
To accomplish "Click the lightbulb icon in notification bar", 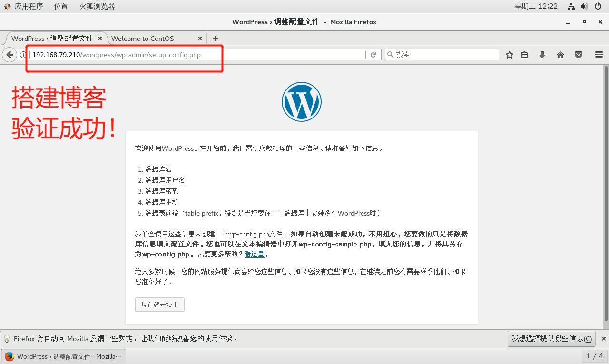I will 7,339.
